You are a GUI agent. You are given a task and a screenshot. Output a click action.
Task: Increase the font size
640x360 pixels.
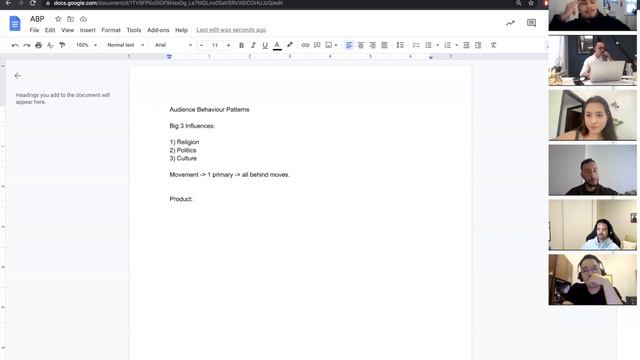[228, 45]
